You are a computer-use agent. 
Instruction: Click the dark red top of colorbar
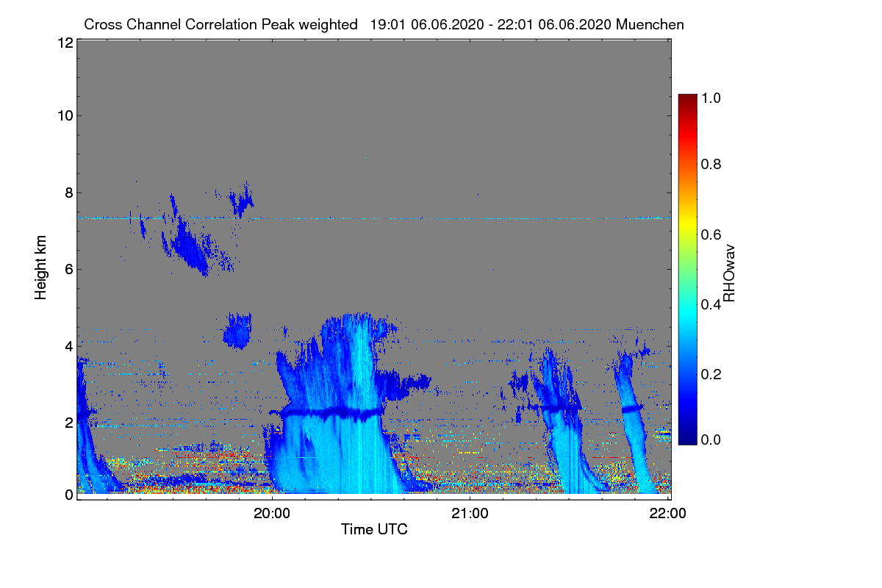coord(687,98)
